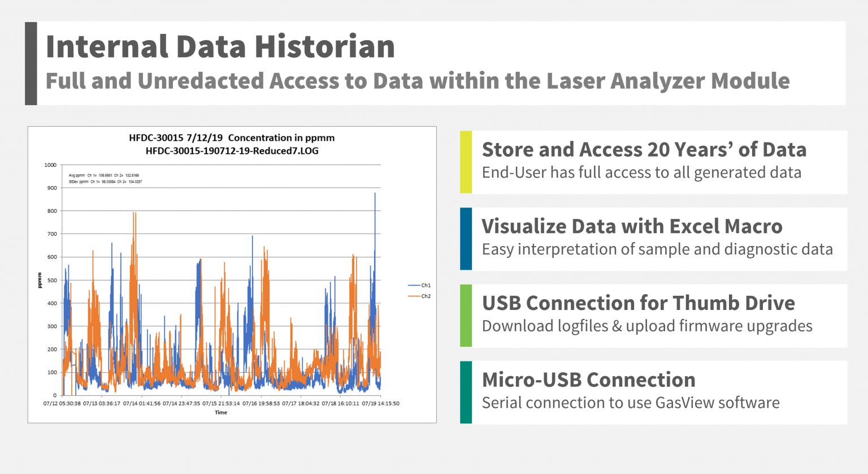The height and width of the screenshot is (474, 868).
Task: Click the dark gray bar left of title
Action: (x=31, y=63)
